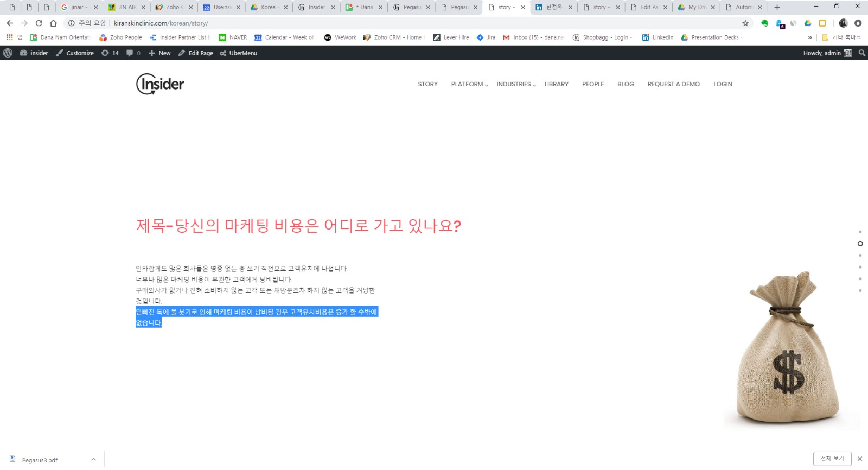Expand the INDUSTRIES dropdown menu
The image size is (868, 470).
(516, 84)
